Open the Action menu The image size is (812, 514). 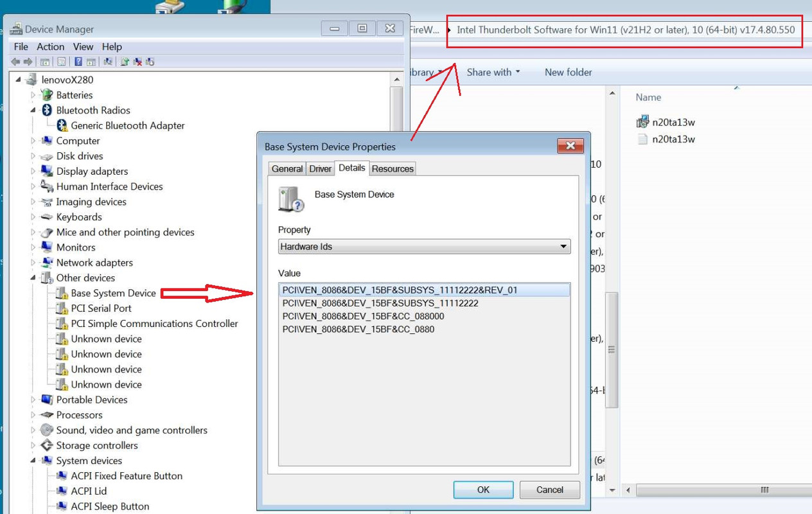50,47
